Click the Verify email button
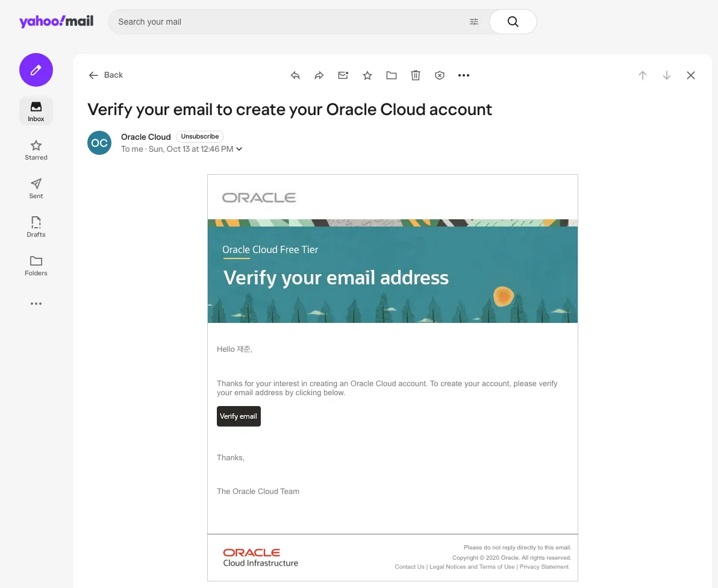 coord(239,416)
